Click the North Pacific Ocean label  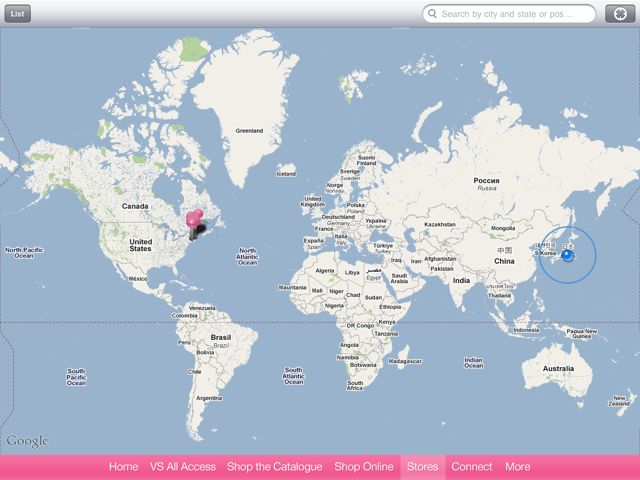24,253
